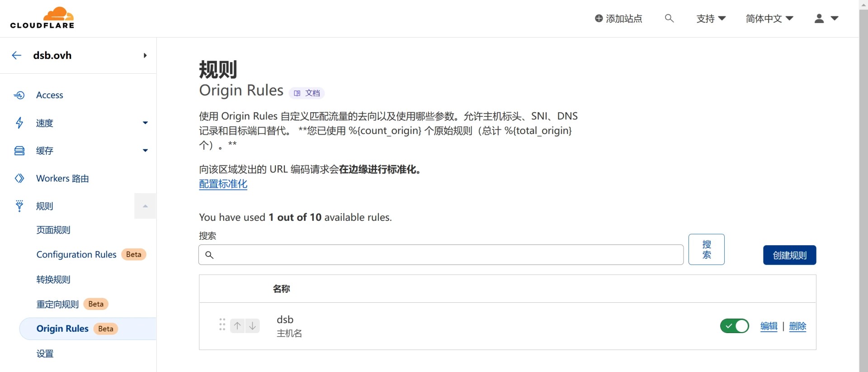Expand the 速度 submenu arrow
Screen dimensions: 868x372
pyautogui.click(x=145, y=123)
